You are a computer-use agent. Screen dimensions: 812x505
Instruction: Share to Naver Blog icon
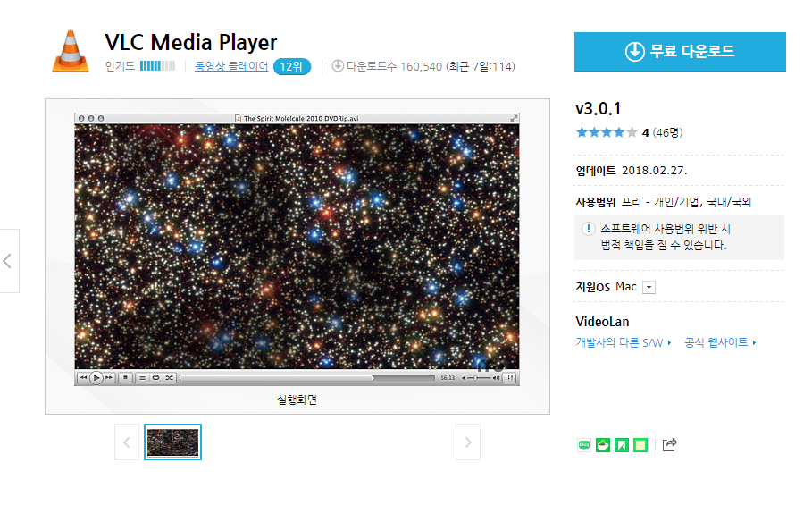pos(584,445)
